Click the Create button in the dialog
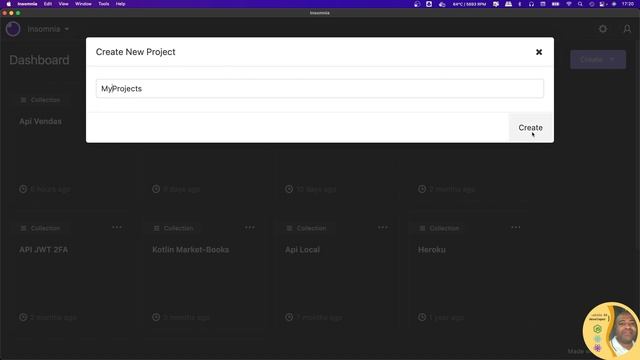The image size is (640, 360). [530, 128]
